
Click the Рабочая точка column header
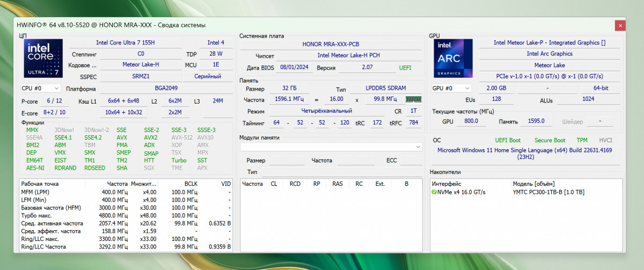click(x=41, y=184)
